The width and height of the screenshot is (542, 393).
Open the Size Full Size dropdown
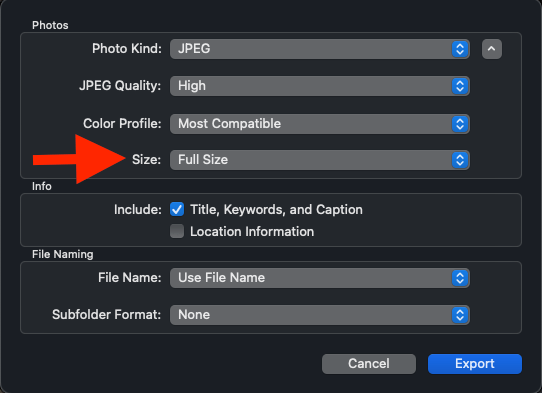coord(320,160)
